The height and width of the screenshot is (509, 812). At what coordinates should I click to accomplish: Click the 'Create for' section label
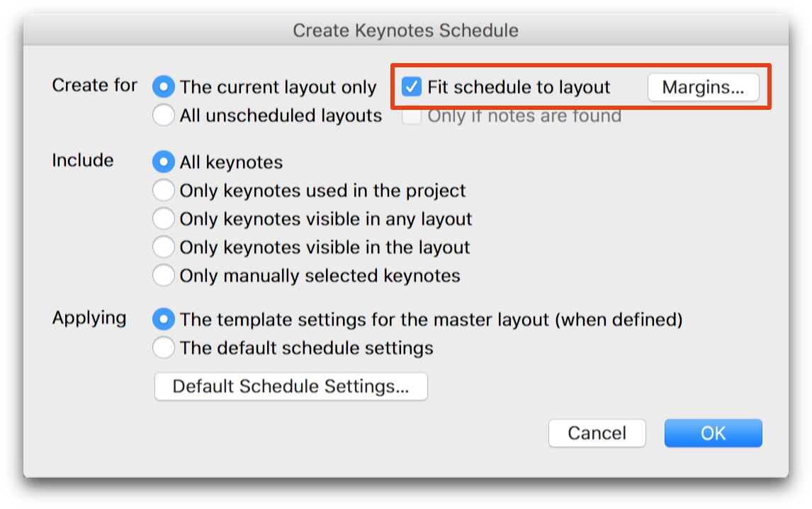(94, 85)
